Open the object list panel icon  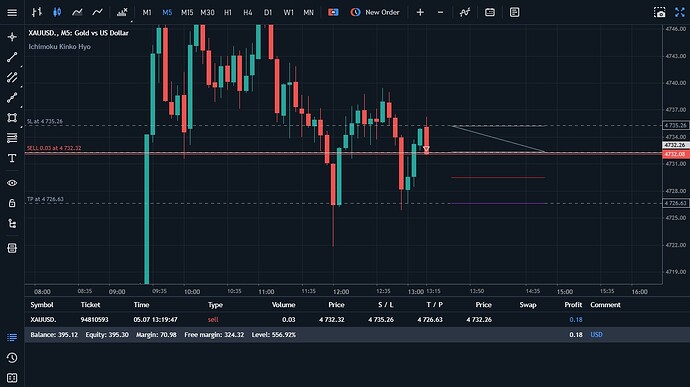[12, 248]
